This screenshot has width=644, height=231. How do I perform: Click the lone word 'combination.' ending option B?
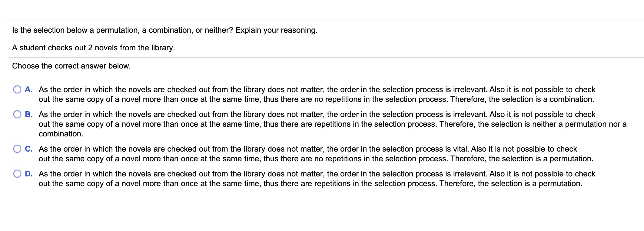tap(61, 134)
